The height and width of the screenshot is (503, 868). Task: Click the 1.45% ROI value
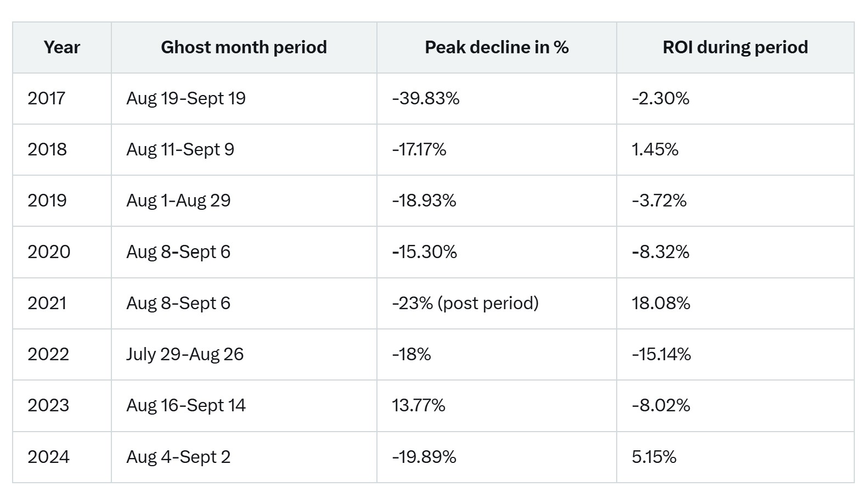point(655,150)
